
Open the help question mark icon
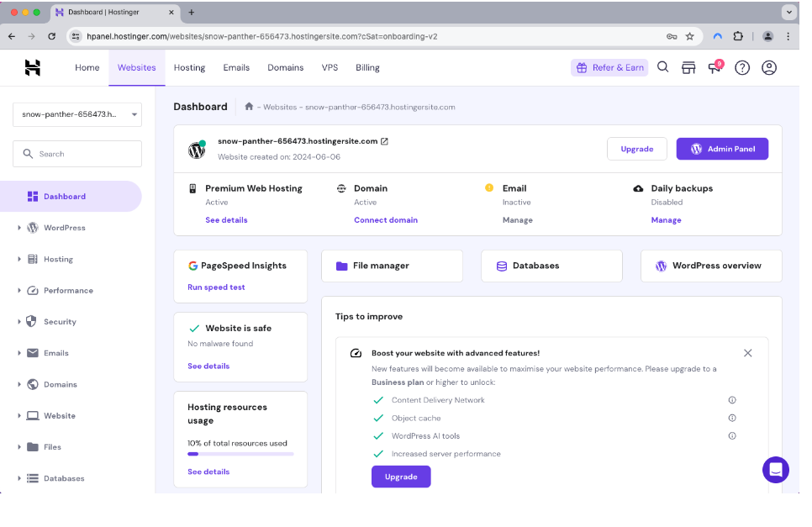(742, 67)
